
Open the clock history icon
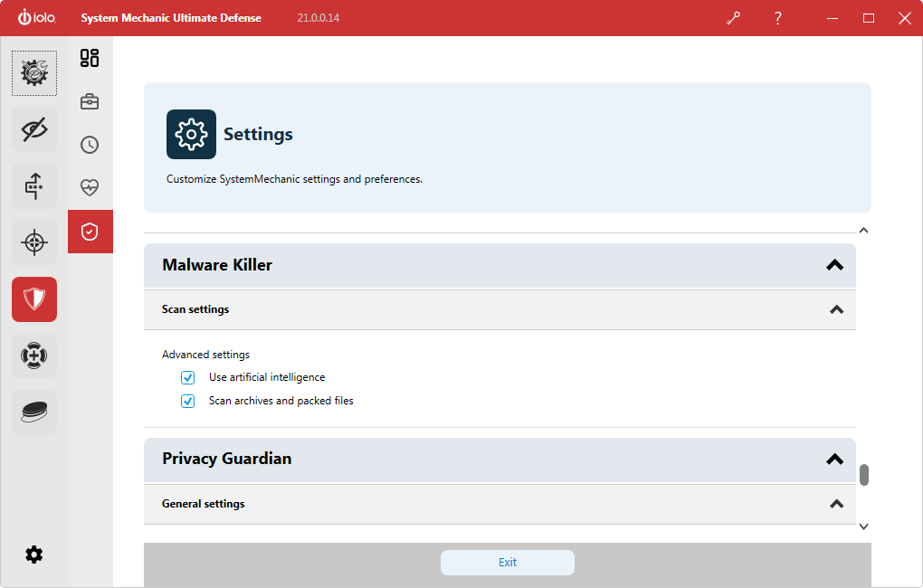pyautogui.click(x=90, y=145)
